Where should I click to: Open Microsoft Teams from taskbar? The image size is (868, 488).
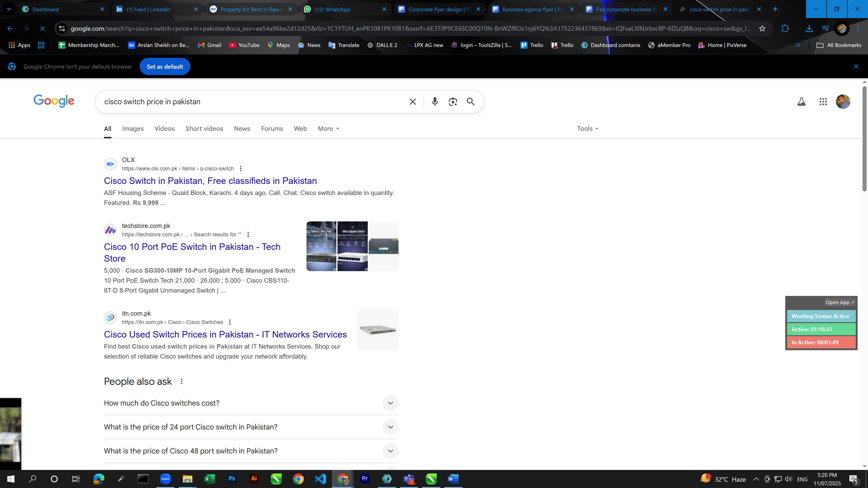tap(409, 479)
